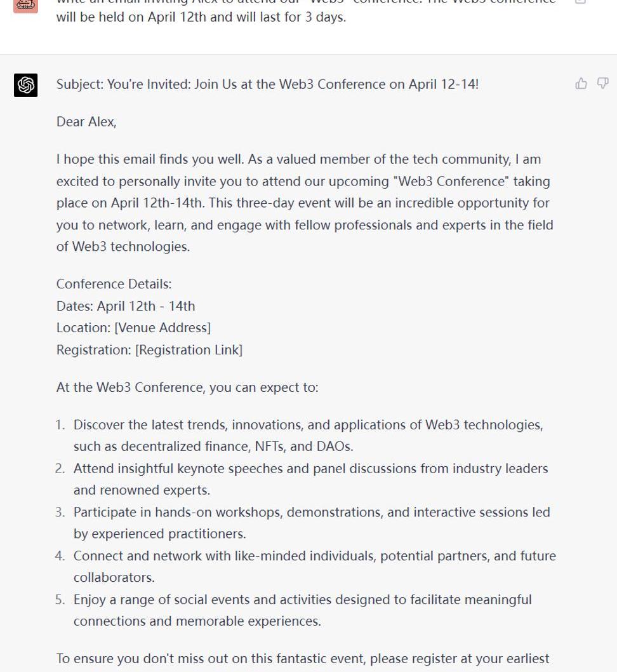Image resolution: width=617 pixels, height=672 pixels.
Task: Click the edit icon on the user message
Action: [x=580, y=2]
